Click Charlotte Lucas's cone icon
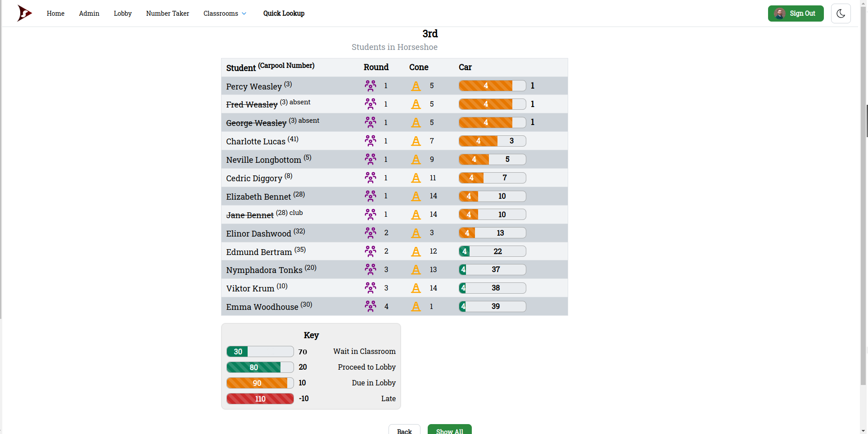Screen dimensions: 868x434 [x=416, y=141]
